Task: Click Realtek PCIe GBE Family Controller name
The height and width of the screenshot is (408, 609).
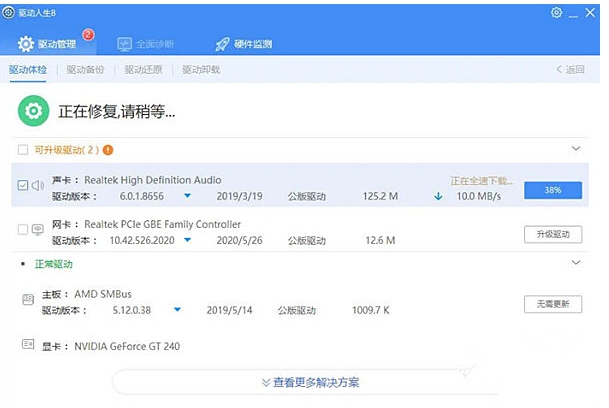Action: (163, 224)
